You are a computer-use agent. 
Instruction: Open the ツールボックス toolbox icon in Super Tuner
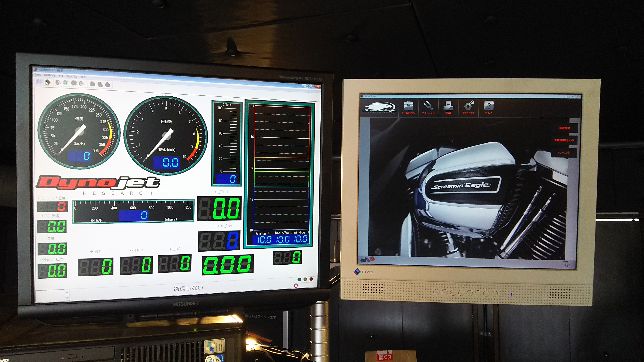point(408,108)
